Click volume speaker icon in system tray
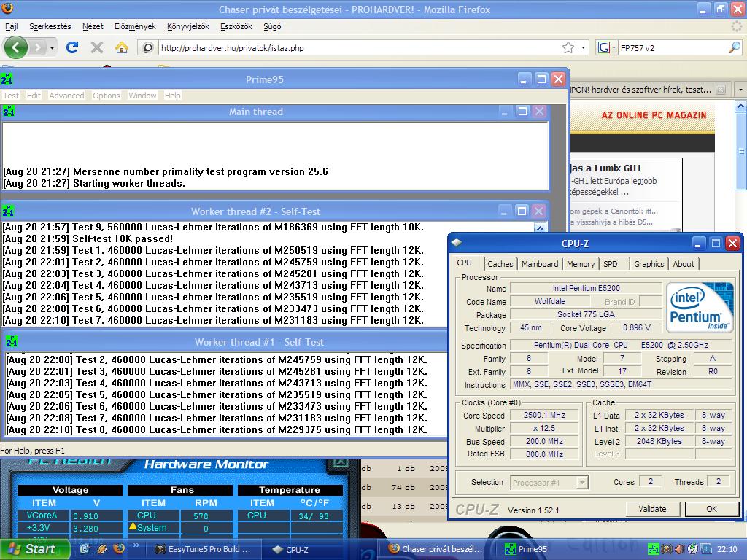This screenshot has width=747, height=560. pos(679,549)
